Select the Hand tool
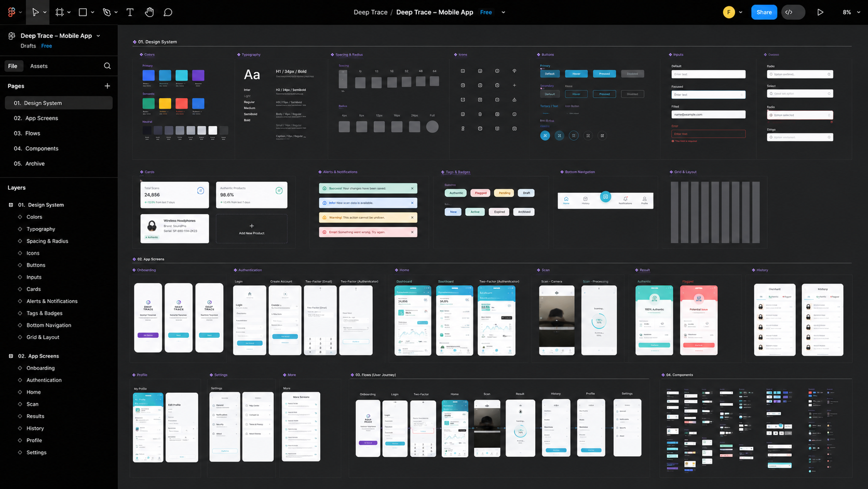This screenshot has height=489, width=868. pos(149,12)
